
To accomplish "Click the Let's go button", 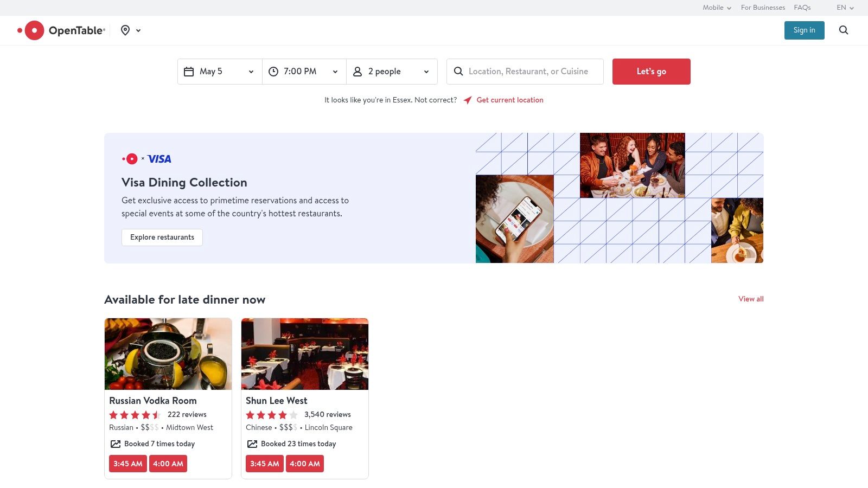I will point(652,72).
